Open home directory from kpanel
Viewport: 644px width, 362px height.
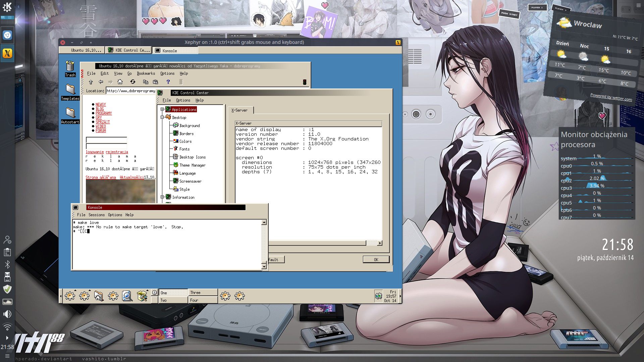[x=99, y=296]
